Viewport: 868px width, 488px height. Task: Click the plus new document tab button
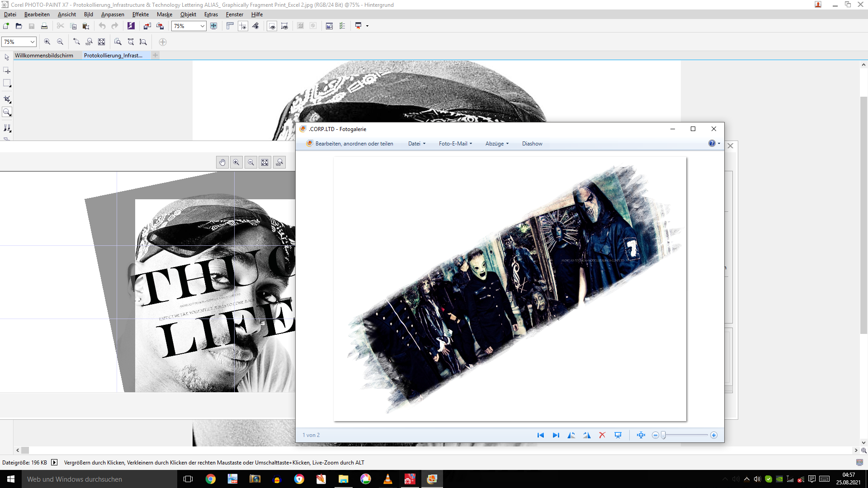click(x=155, y=55)
